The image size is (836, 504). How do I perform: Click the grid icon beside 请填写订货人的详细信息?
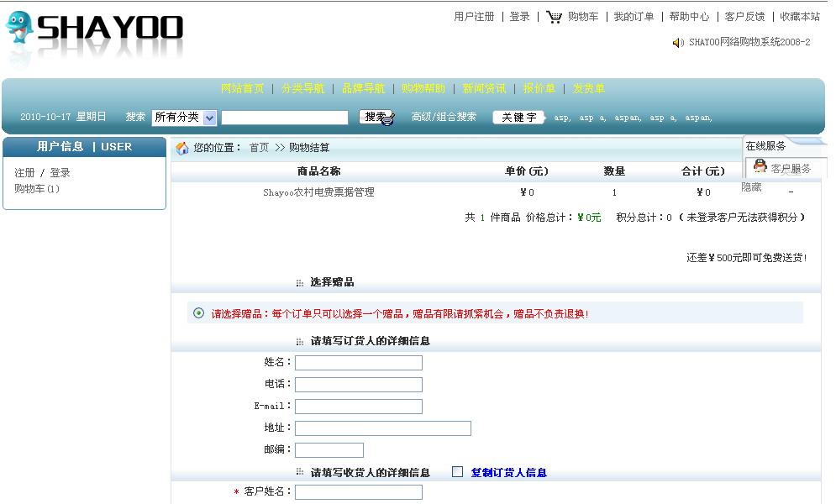pos(300,342)
